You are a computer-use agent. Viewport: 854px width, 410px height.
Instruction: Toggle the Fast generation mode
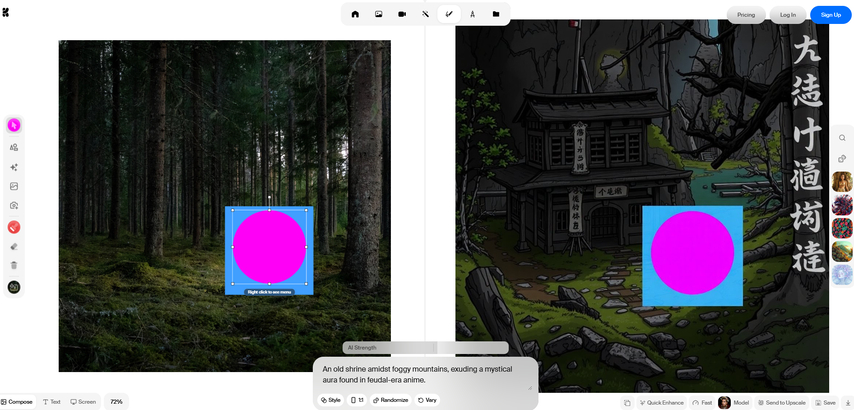coord(702,402)
